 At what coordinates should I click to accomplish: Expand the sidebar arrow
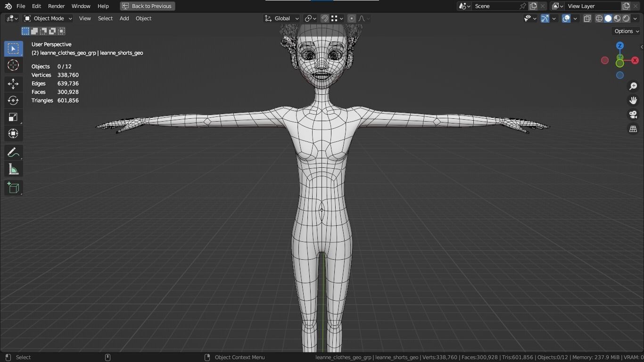[642, 47]
